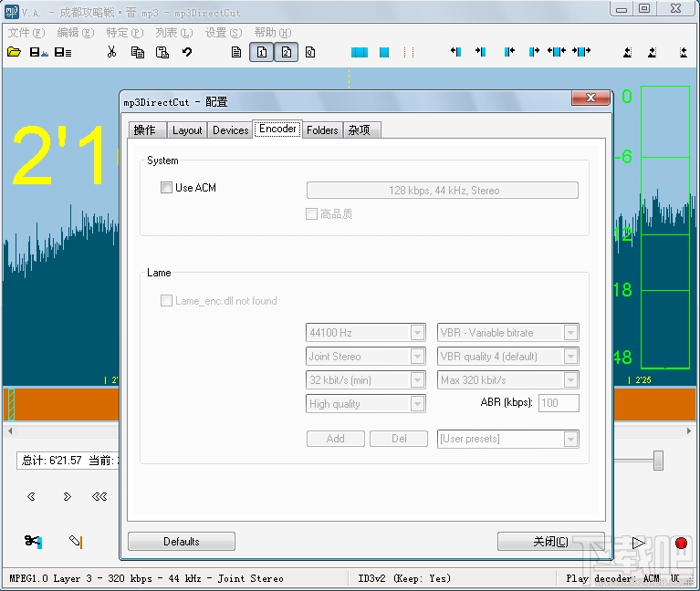Open the 32 kbit/s (min) dropdown
Image resolution: width=700 pixels, height=591 pixels.
[x=366, y=380]
